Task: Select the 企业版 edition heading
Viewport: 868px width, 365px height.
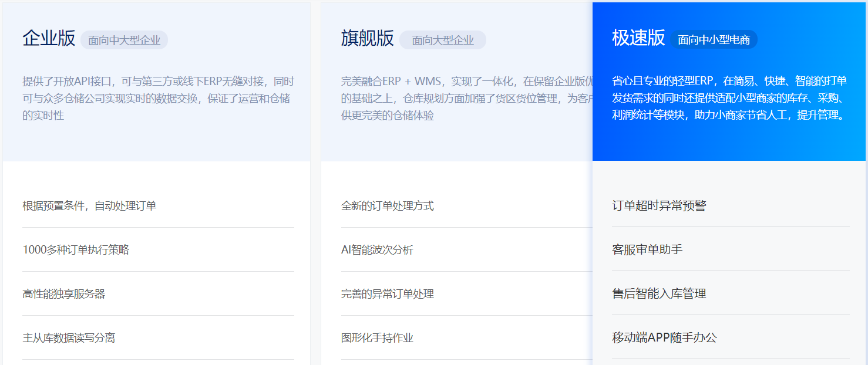Action: [49, 39]
